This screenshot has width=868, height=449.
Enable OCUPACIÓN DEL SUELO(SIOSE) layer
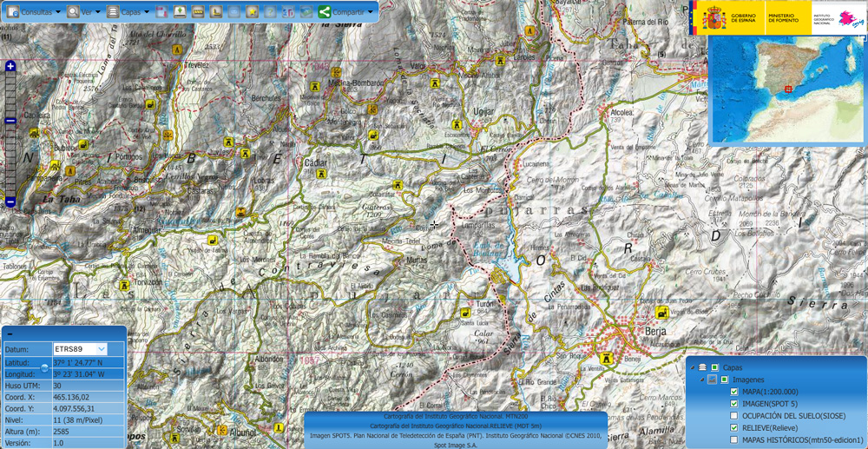pyautogui.click(x=734, y=416)
